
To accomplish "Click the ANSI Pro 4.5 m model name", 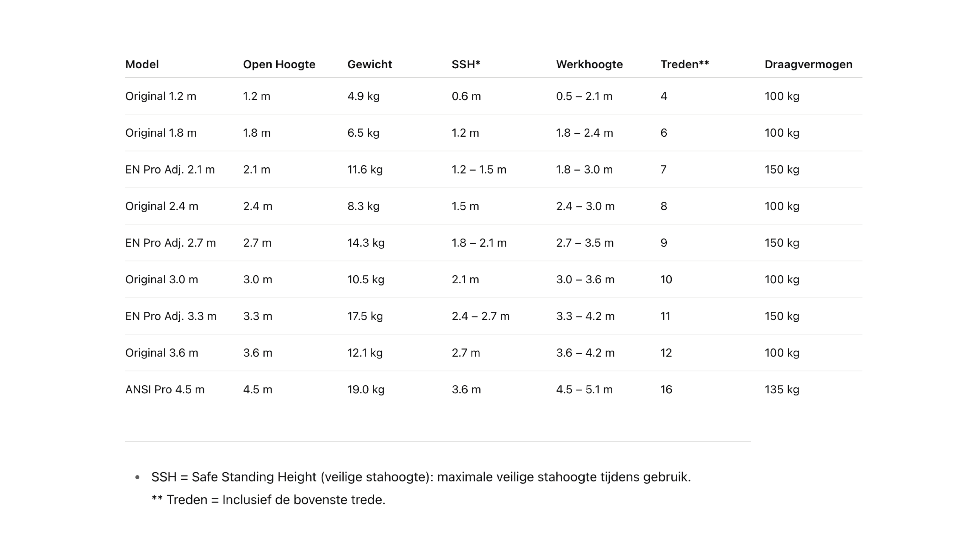I will coord(165,390).
